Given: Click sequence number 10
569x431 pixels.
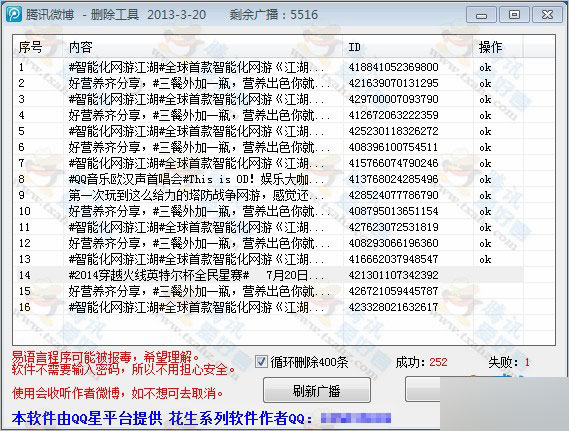Looking at the screenshot, I should pyautogui.click(x=25, y=211).
